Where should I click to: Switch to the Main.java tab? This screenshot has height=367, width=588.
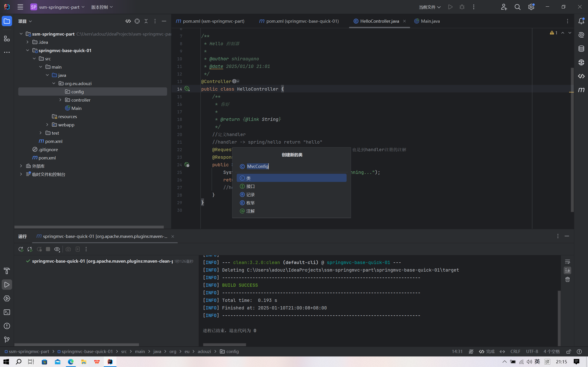coord(430,21)
